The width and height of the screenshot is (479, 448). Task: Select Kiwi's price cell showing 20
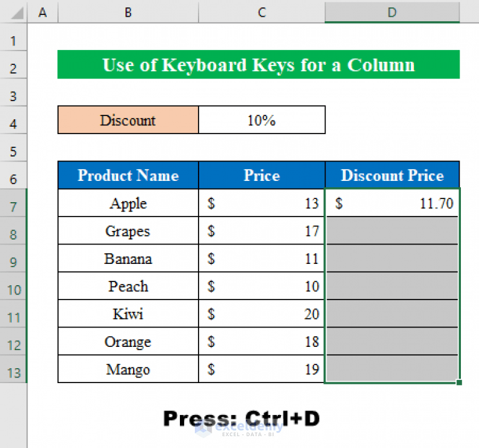click(x=262, y=314)
